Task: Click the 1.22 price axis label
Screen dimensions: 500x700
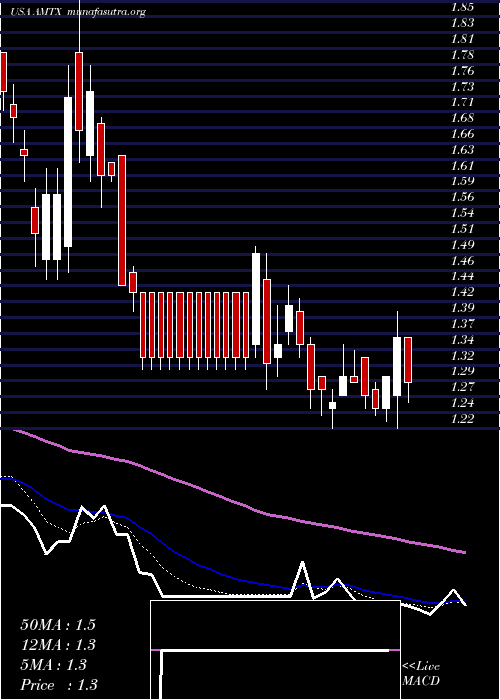Action: [x=462, y=419]
